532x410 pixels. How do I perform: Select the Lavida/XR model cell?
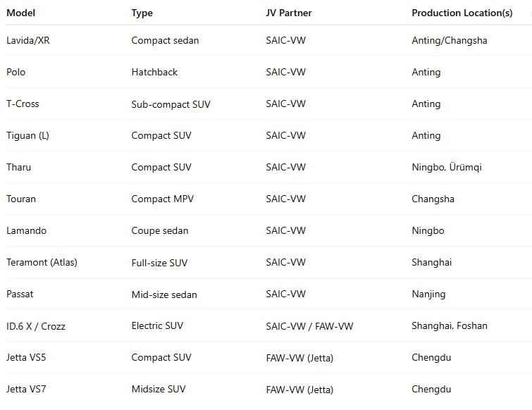pyautogui.click(x=28, y=40)
